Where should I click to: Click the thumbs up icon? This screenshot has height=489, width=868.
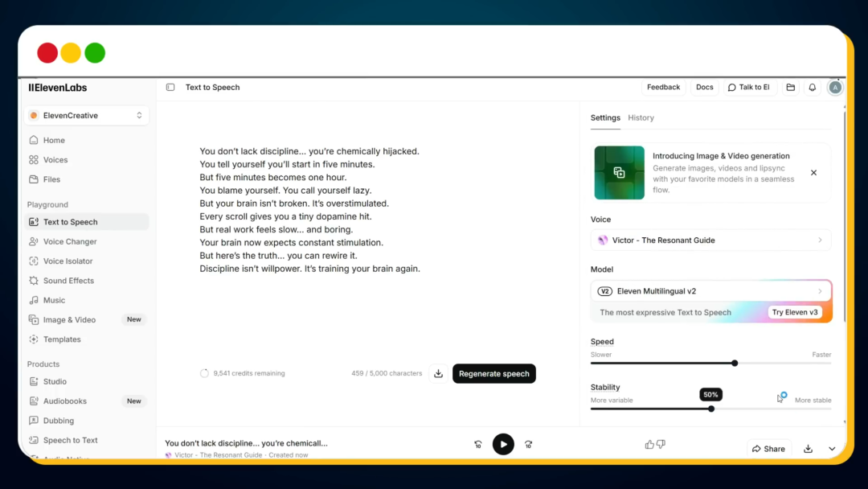[x=649, y=444]
